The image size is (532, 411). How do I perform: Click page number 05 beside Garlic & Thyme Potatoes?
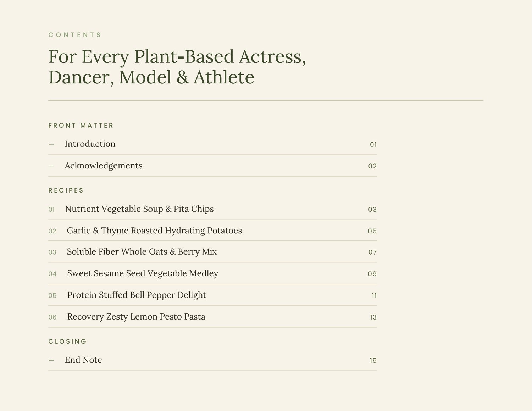click(x=372, y=231)
